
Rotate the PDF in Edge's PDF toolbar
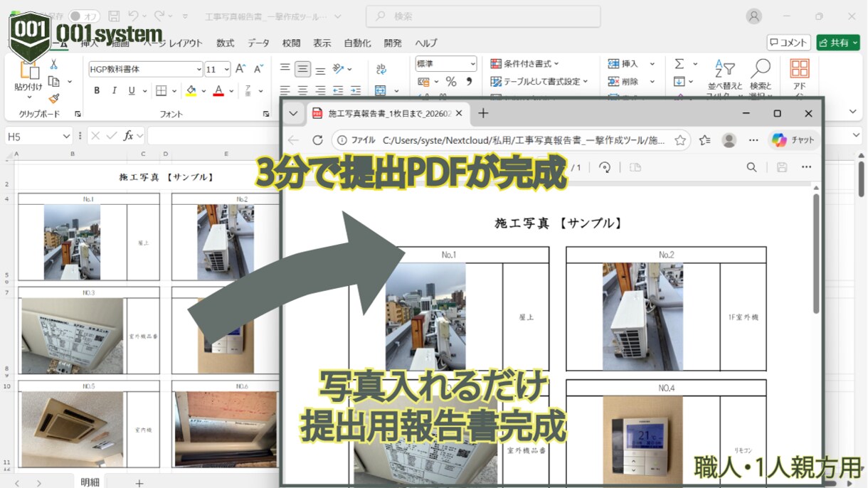605,167
